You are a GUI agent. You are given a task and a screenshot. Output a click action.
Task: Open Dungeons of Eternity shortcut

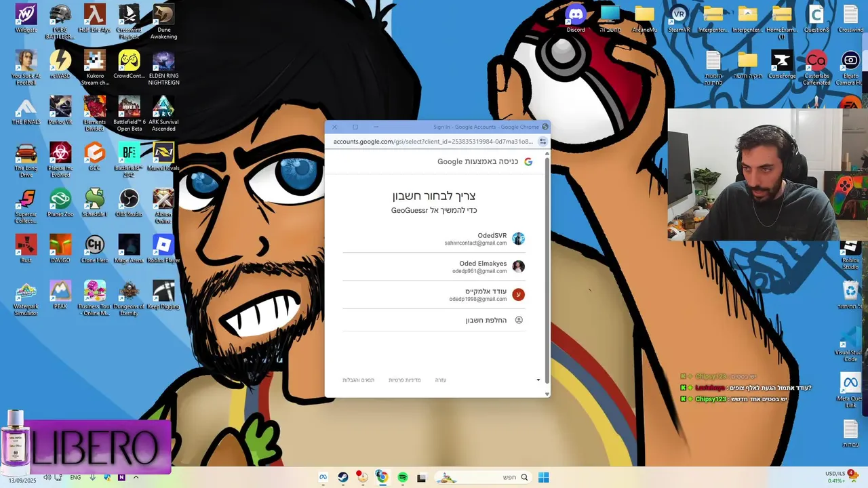129,298
